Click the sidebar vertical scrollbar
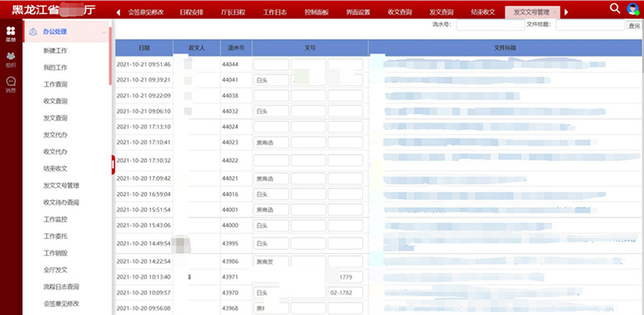644x315 pixels. [x=110, y=55]
